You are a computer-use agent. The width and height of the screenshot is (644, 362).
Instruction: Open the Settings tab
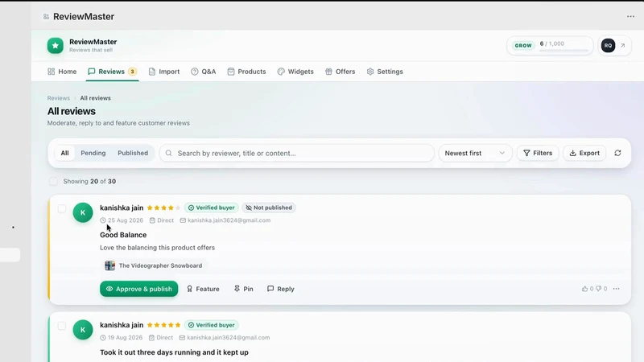385,72
